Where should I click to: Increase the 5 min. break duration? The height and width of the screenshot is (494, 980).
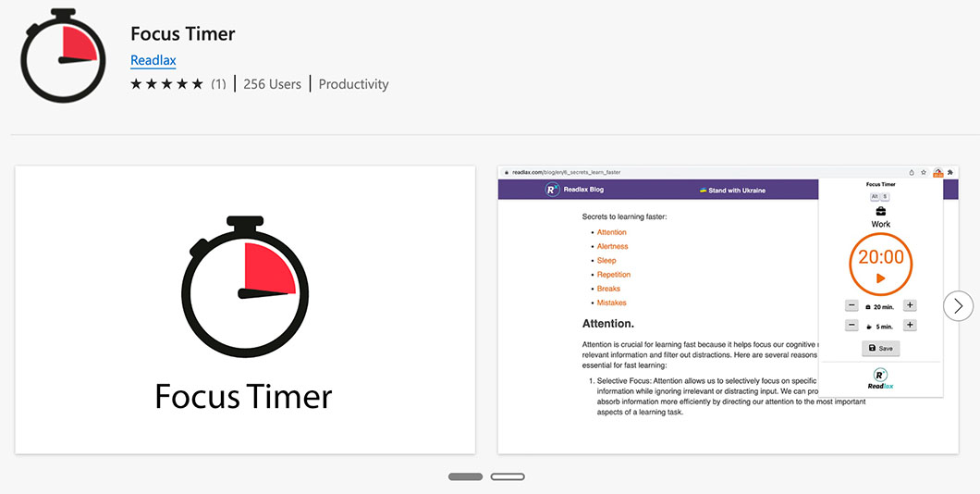pos(910,326)
